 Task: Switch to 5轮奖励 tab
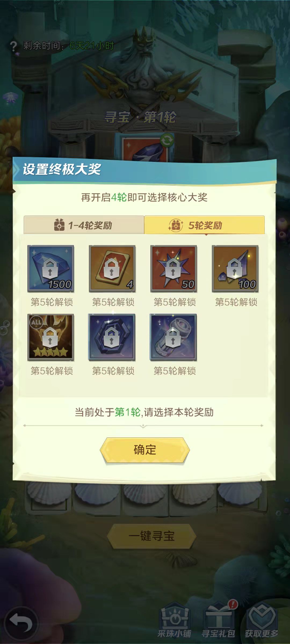tap(204, 225)
